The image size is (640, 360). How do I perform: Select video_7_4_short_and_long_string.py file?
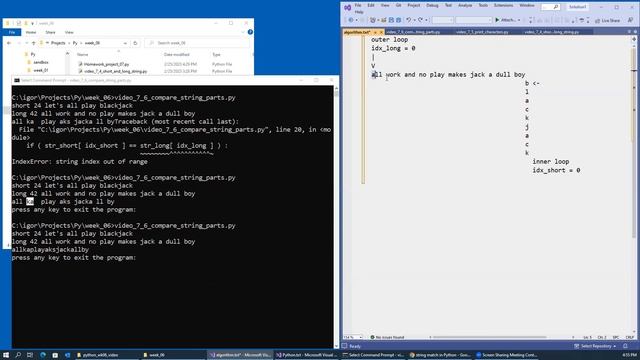coord(113,71)
